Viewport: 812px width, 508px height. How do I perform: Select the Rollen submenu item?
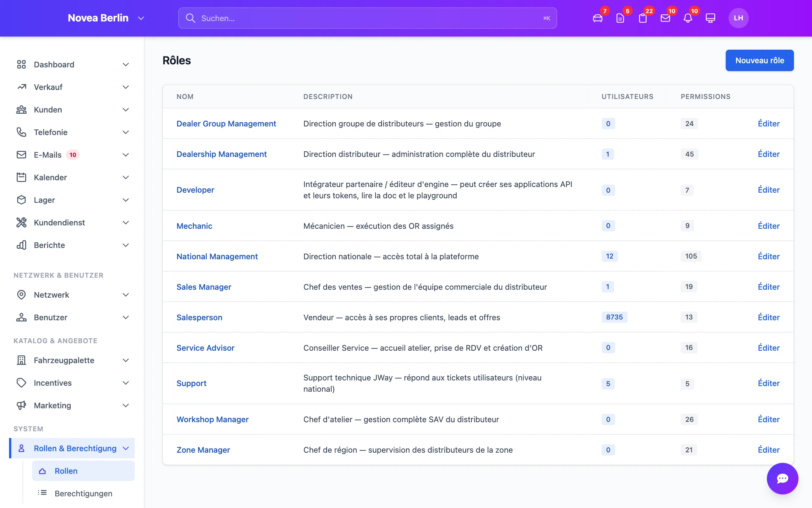[83, 471]
